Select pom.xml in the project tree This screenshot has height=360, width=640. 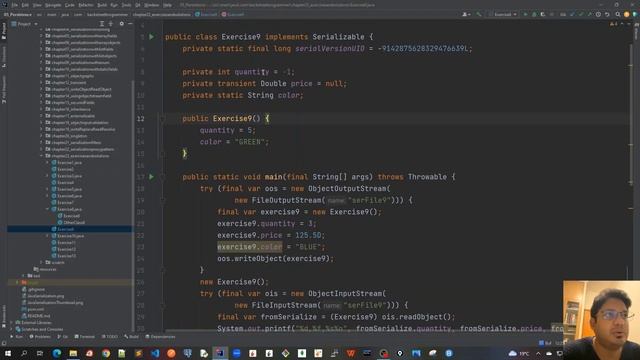coord(36,309)
